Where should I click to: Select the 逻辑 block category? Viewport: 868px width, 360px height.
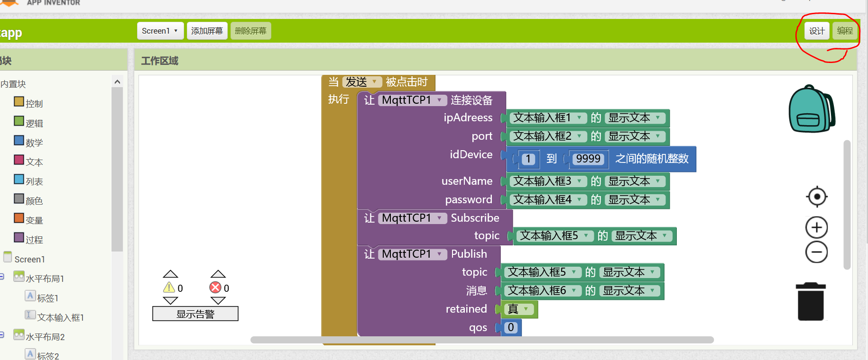point(28,123)
